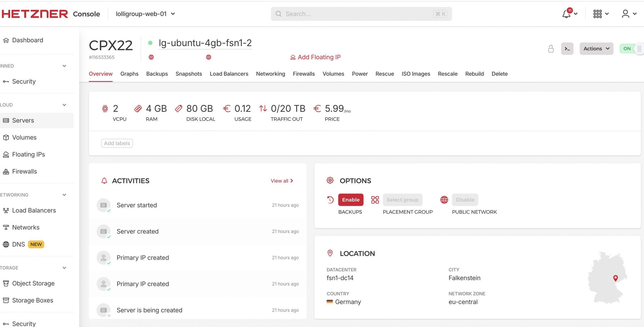Screen dimensions: 644x327
Task: Click the Volumes cube icon in sidebar
Action: (6, 137)
